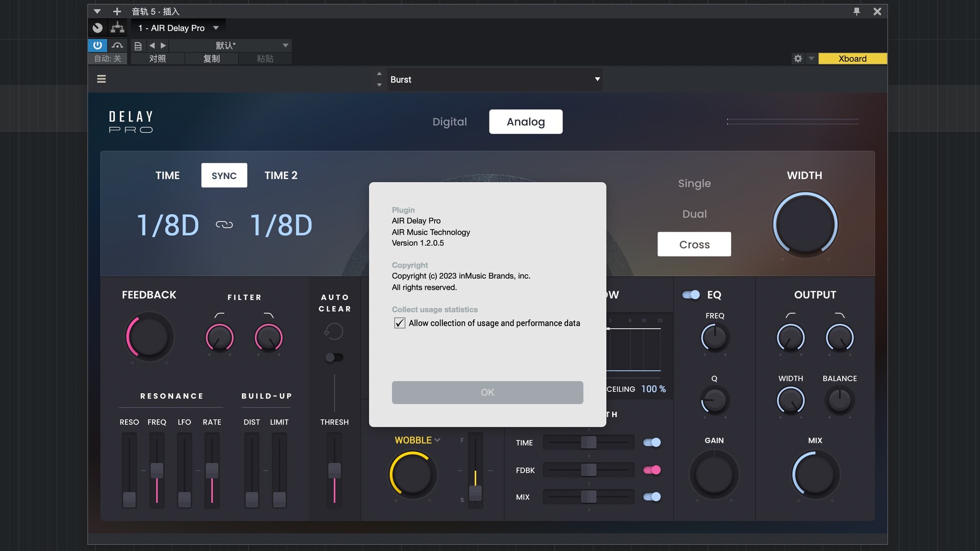Click the THRESH slider handle
The width and height of the screenshot is (980, 551).
pos(334,470)
